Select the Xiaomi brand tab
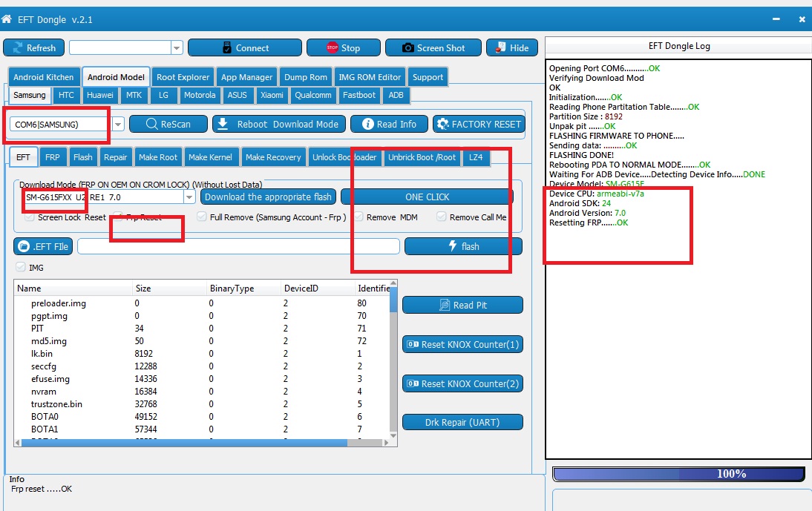812x511 pixels. pyautogui.click(x=272, y=95)
